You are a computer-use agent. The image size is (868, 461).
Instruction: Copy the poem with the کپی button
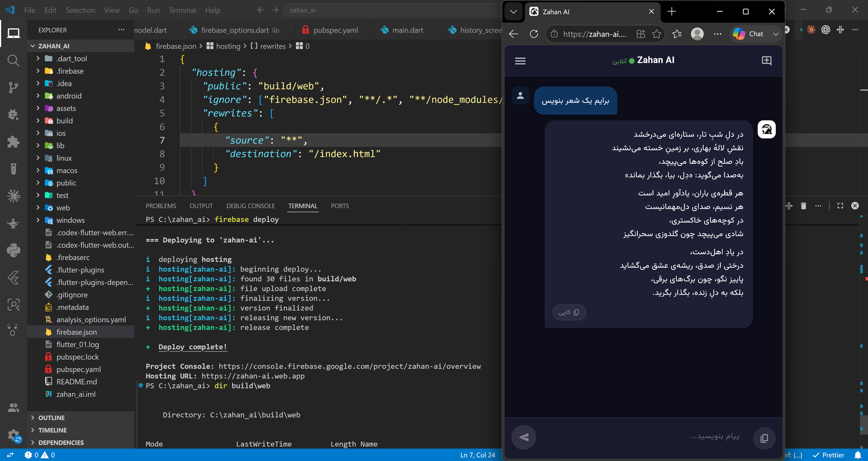[x=569, y=312]
